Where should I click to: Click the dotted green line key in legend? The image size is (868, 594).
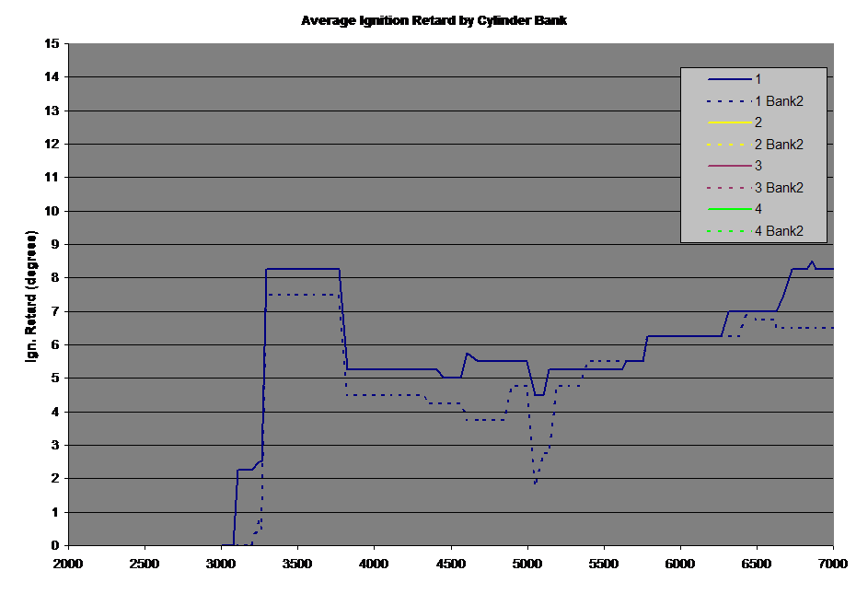pos(728,231)
